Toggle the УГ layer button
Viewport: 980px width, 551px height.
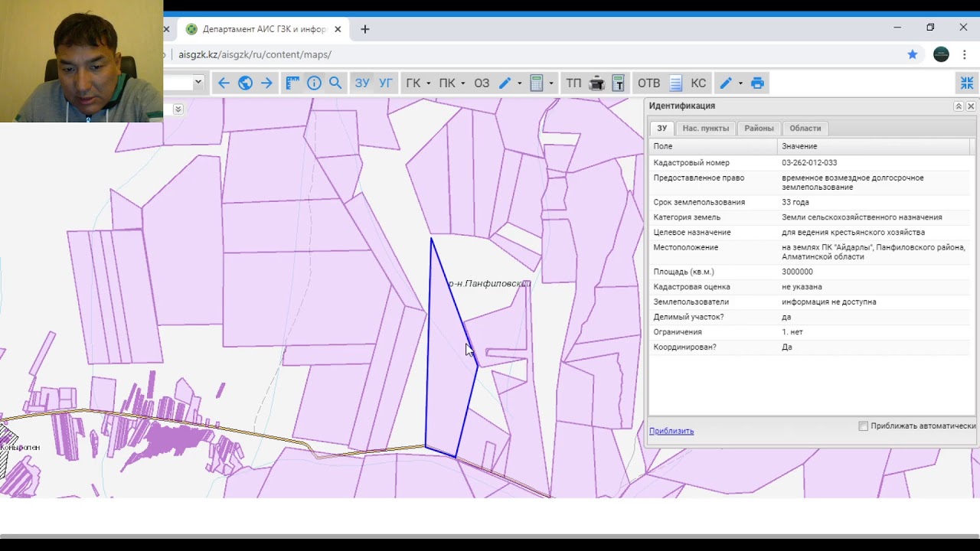(x=385, y=83)
